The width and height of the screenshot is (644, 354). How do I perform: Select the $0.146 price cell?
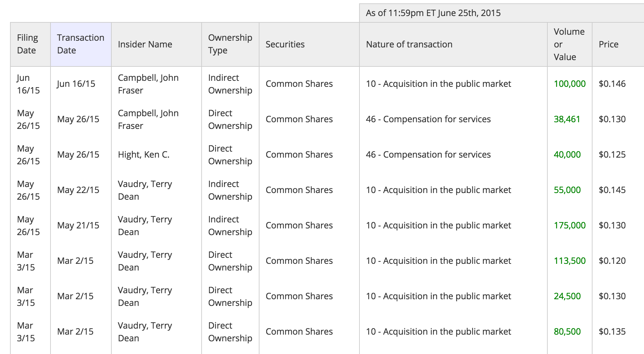612,84
